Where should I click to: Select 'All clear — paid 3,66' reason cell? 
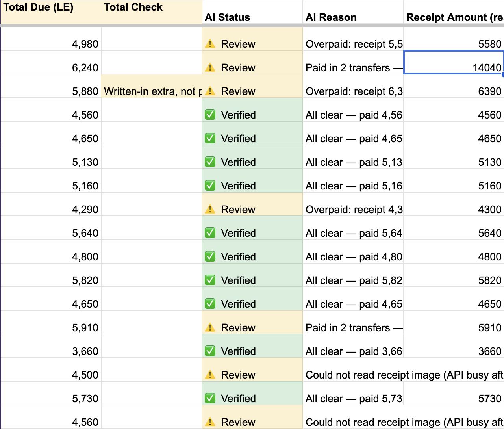[x=353, y=346]
